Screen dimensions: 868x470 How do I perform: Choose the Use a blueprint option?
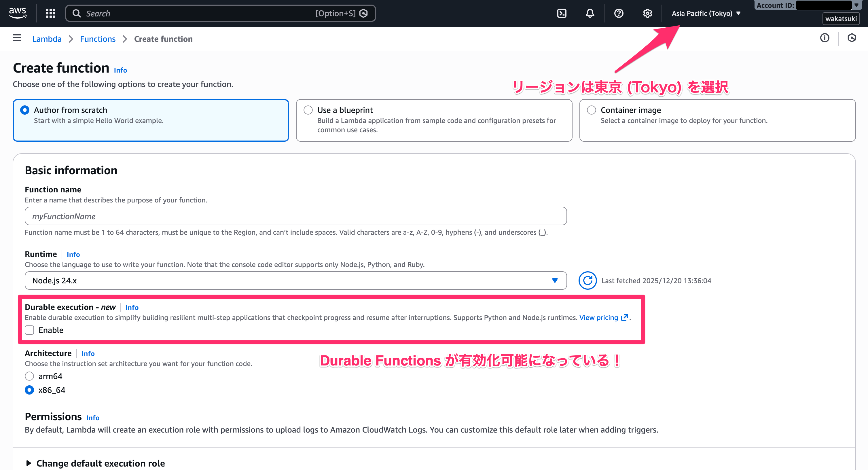tap(308, 110)
